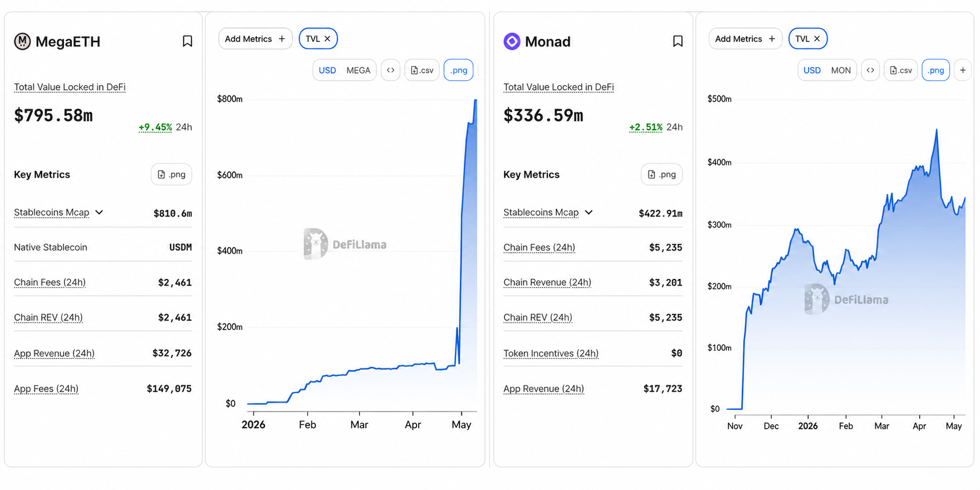Switch MegaETH chart denomination to MEGA
Image resolution: width=980 pixels, height=490 pixels.
[x=359, y=70]
